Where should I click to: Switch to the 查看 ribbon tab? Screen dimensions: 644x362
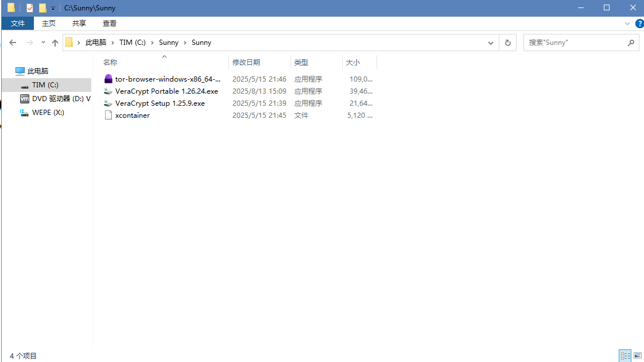109,24
